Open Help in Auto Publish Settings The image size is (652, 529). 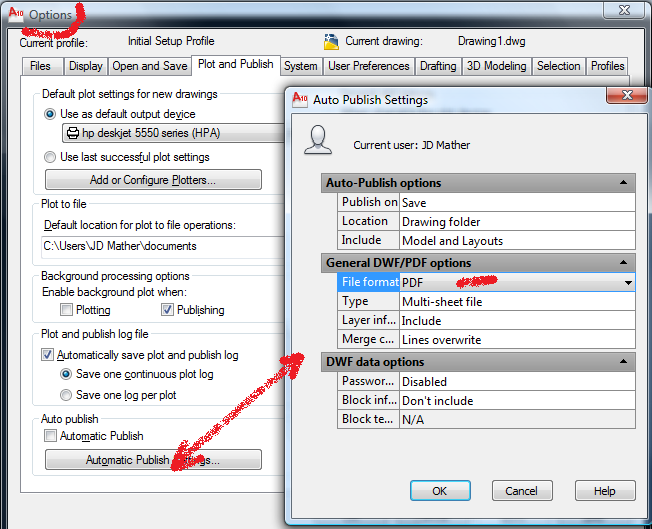pos(605,491)
